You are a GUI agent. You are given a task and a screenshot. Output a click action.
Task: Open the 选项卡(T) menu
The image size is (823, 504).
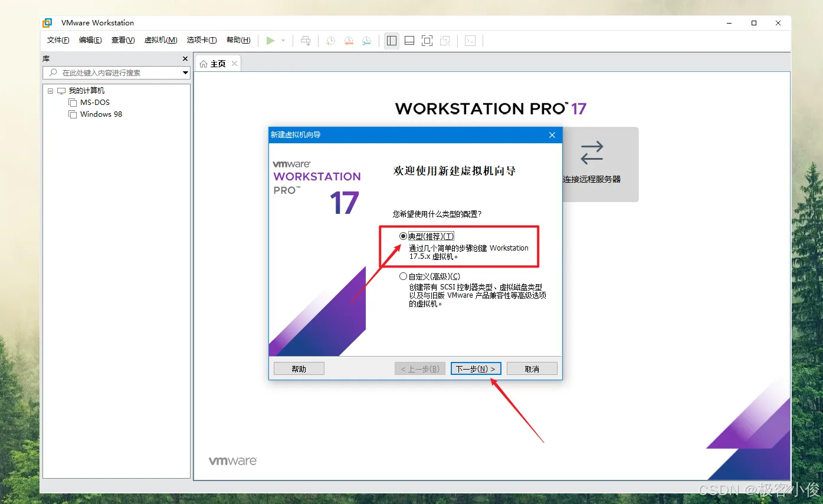[x=202, y=40]
